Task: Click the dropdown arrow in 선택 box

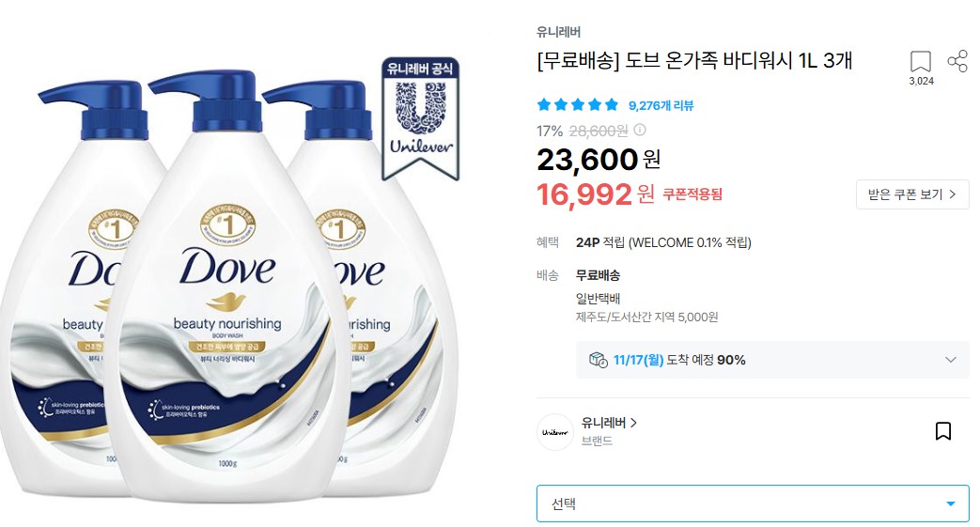Action: [950, 504]
